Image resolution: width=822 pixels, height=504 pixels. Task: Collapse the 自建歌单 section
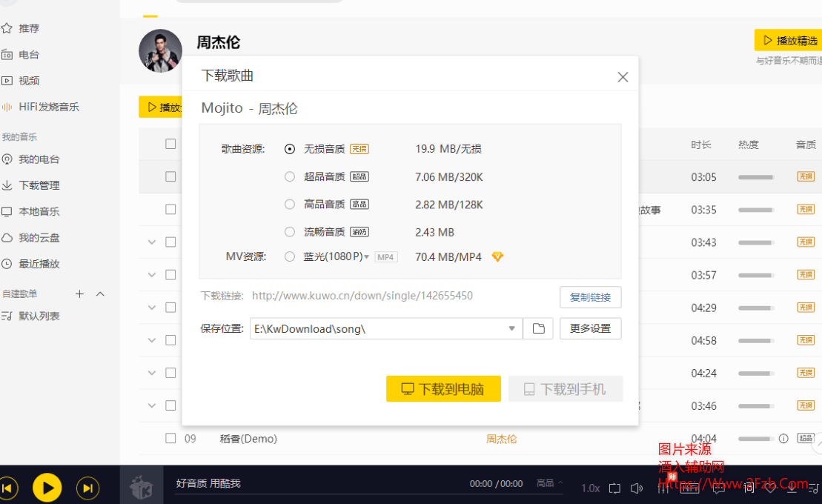100,294
